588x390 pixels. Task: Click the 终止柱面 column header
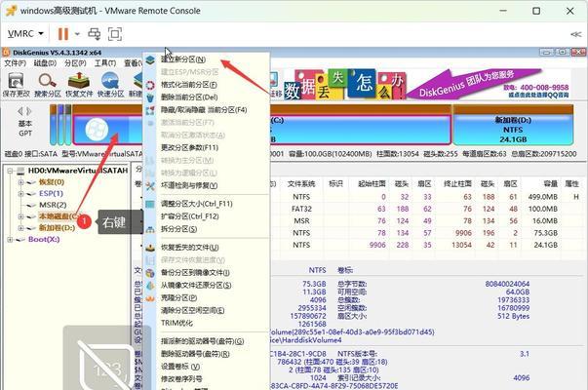click(x=457, y=183)
